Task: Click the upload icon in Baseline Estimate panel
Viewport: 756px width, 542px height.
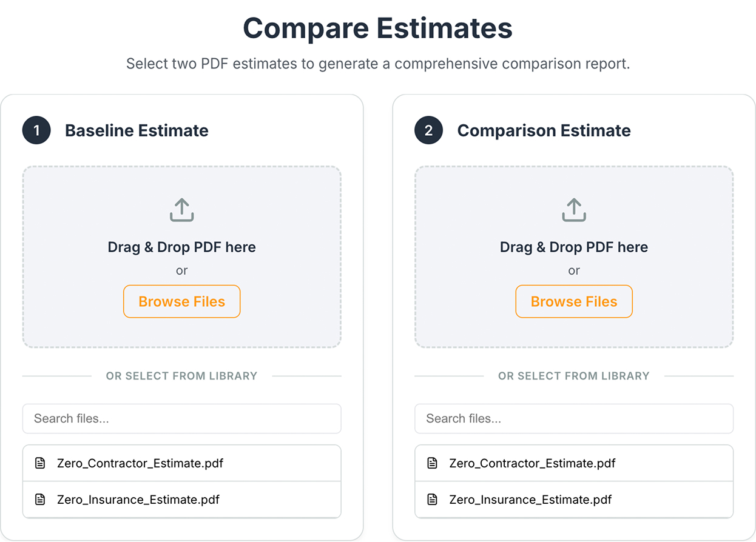Action: 181,209
